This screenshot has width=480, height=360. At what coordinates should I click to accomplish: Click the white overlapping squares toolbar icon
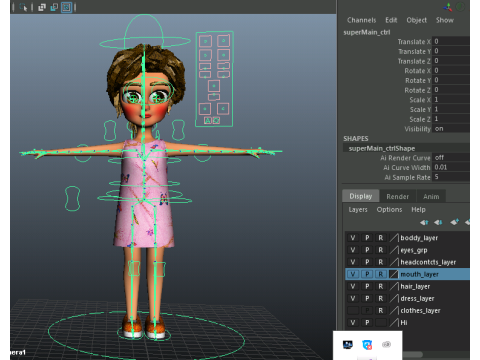coord(42,7)
